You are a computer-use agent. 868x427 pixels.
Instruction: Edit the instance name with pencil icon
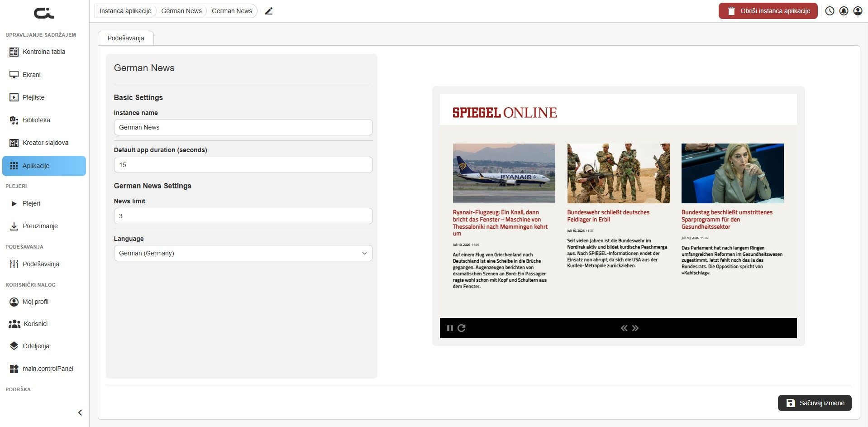[x=269, y=11]
